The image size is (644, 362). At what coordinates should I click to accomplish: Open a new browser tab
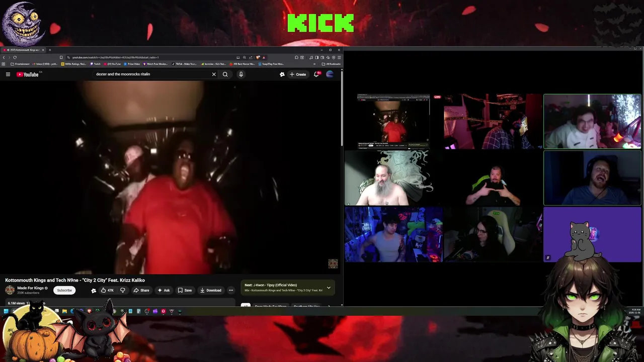[50, 50]
